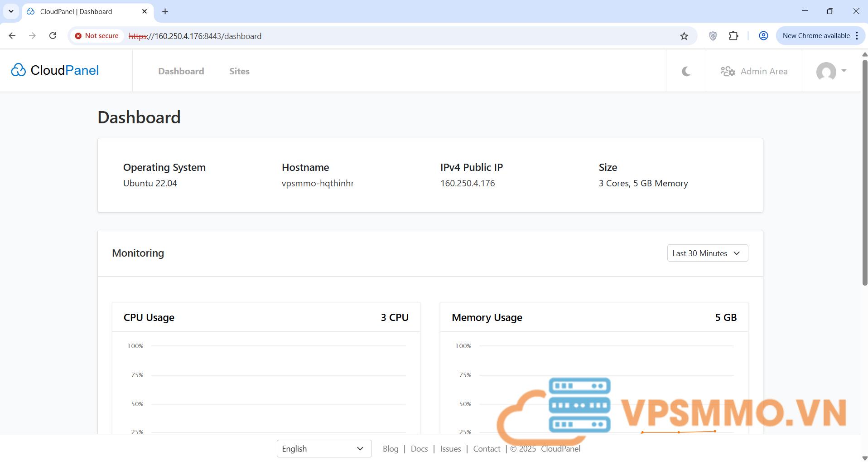Go back to previous page
The height and width of the screenshot is (462, 868).
[12, 36]
